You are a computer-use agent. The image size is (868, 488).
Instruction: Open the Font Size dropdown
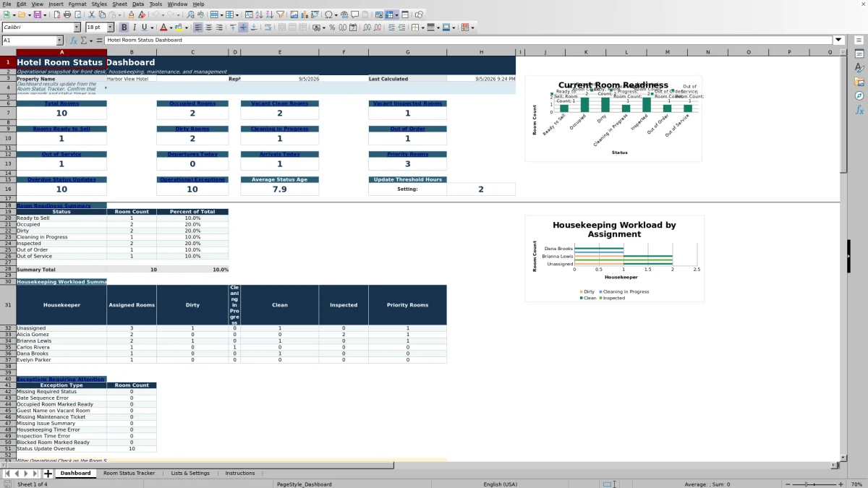(x=111, y=27)
